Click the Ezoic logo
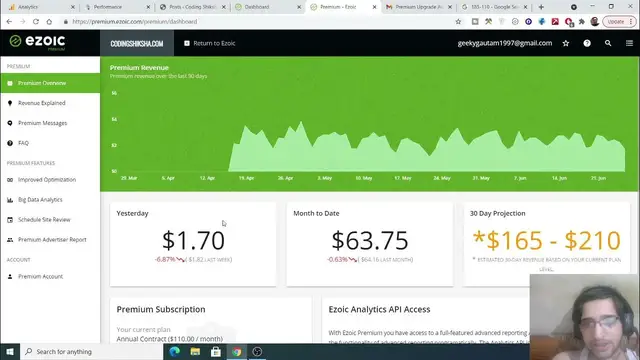The width and height of the screenshot is (640, 360). (37, 42)
